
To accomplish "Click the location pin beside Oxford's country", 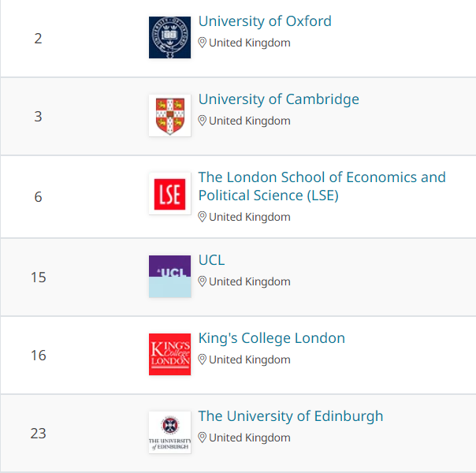I will pyautogui.click(x=202, y=43).
